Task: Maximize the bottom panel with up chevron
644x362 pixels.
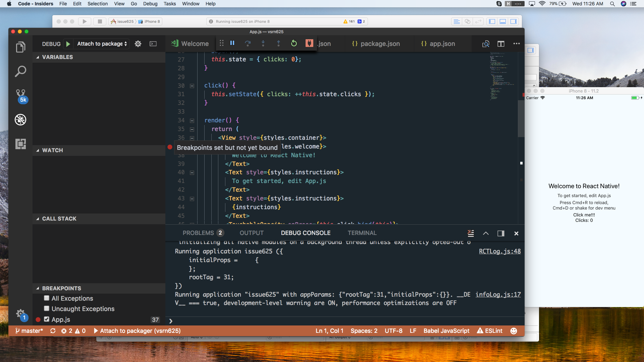Action: click(x=486, y=233)
